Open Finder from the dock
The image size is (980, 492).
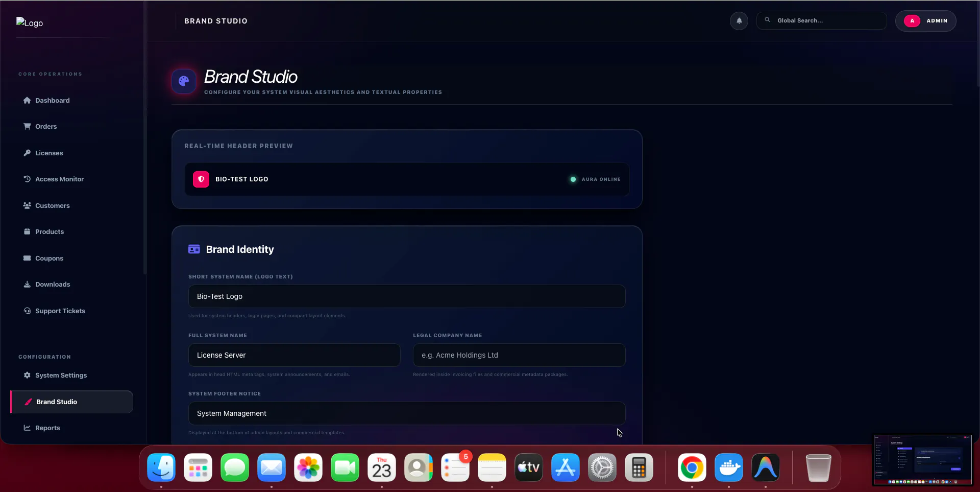pyautogui.click(x=161, y=467)
